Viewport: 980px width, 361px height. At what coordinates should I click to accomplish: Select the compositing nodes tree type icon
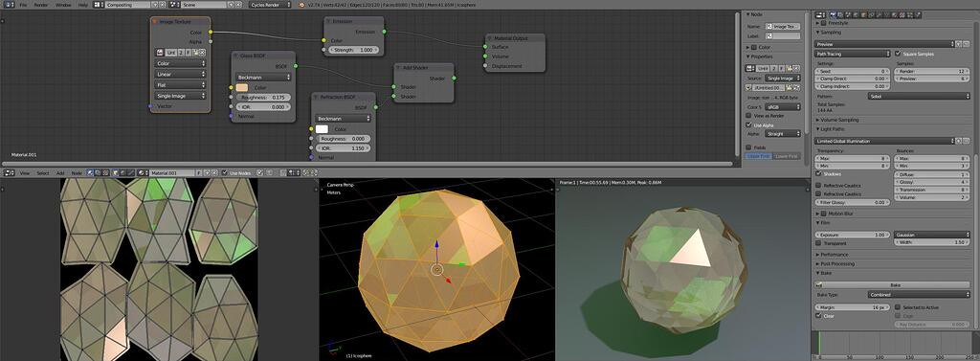(98, 172)
